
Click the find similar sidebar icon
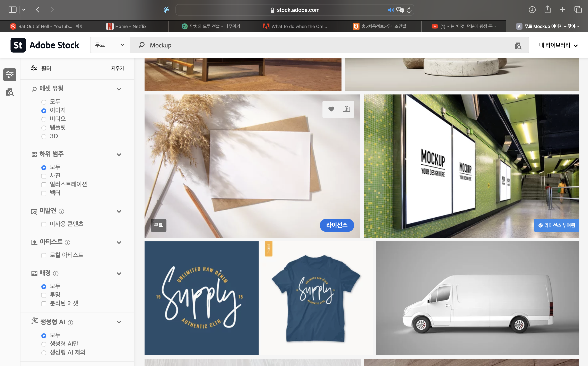pyautogui.click(x=10, y=92)
